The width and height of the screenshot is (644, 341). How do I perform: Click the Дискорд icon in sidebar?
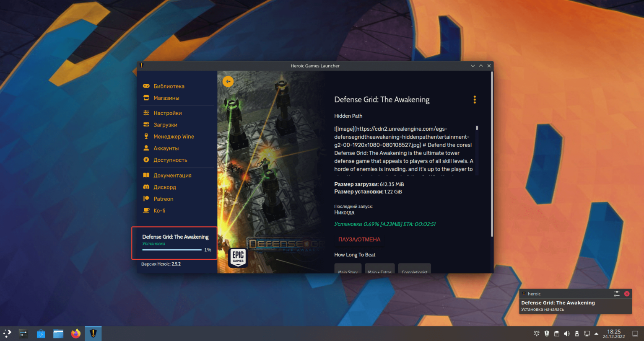146,187
